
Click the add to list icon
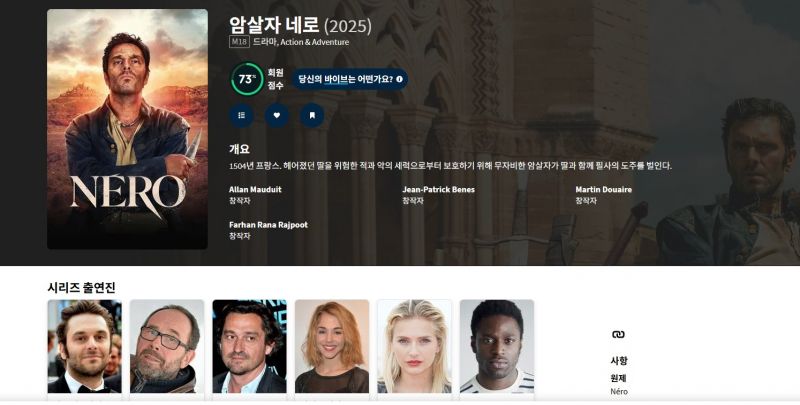click(x=242, y=115)
